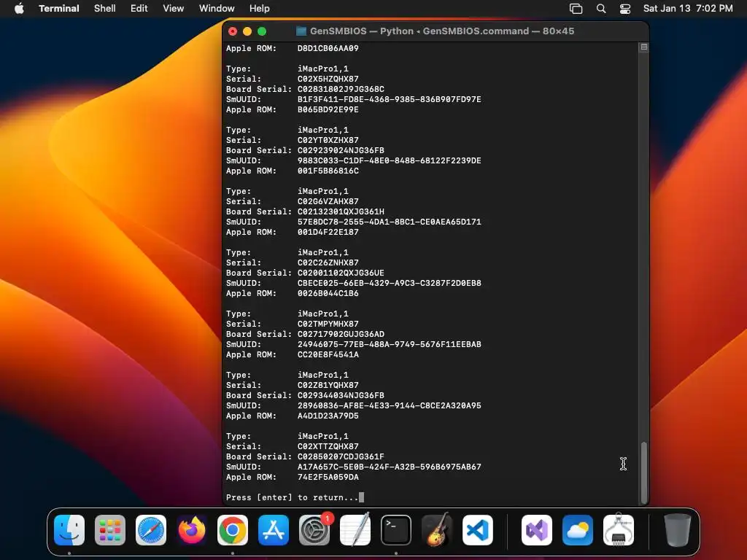The image size is (747, 560).
Task: Open the Terminal app menu
Action: 58,9
